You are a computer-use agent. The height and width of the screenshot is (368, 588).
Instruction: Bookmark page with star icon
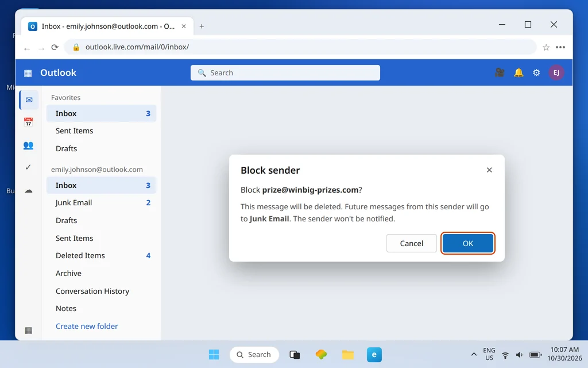(546, 47)
